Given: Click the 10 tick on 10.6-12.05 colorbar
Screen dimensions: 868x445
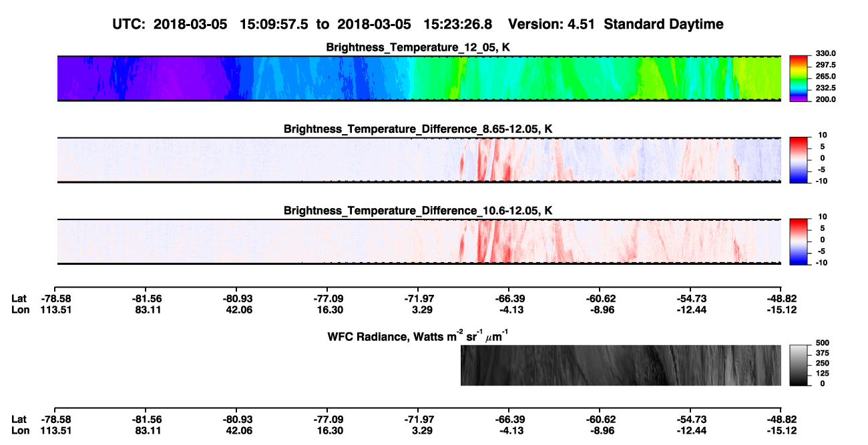Looking at the screenshot, I should 821,217.
